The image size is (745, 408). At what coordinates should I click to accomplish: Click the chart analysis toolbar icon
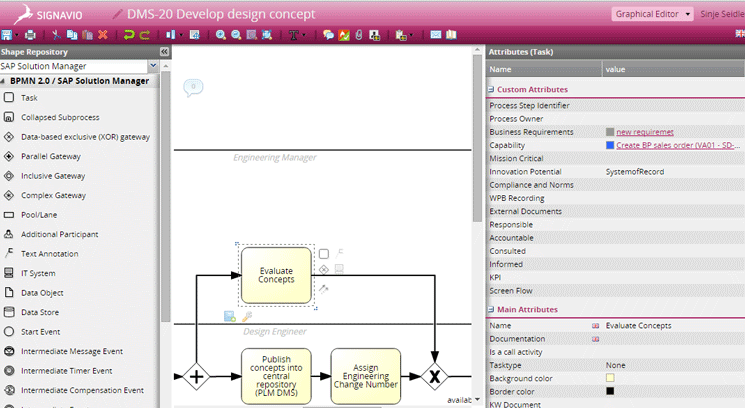coord(344,35)
